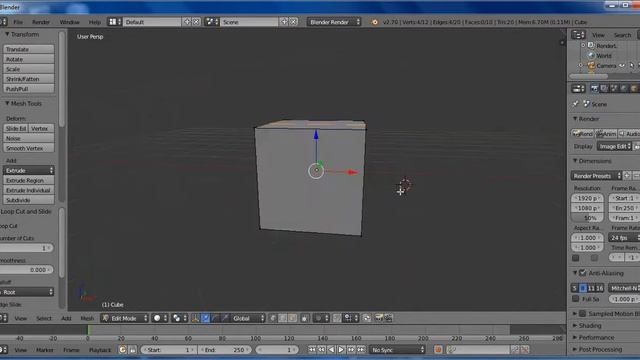The width and height of the screenshot is (640, 360).
Task: Open the File menu
Action: click(18, 22)
